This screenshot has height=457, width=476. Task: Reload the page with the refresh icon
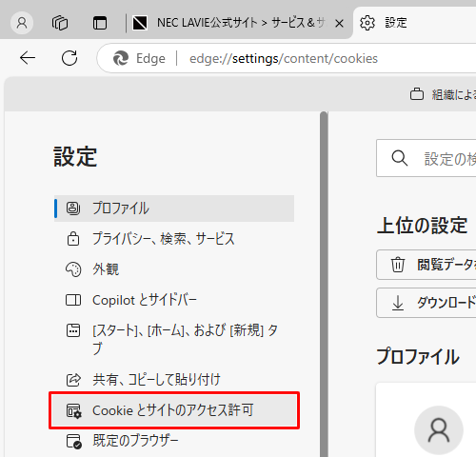pyautogui.click(x=69, y=58)
